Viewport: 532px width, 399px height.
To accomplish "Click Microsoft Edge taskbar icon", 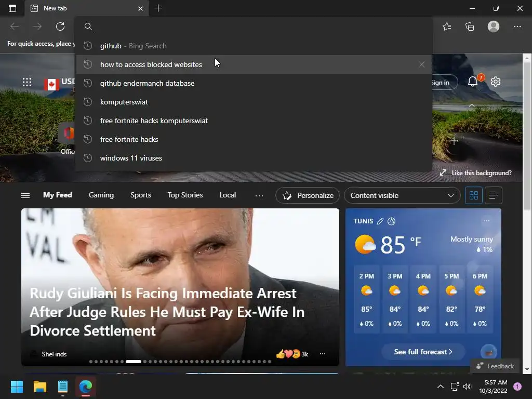I will 86,387.
